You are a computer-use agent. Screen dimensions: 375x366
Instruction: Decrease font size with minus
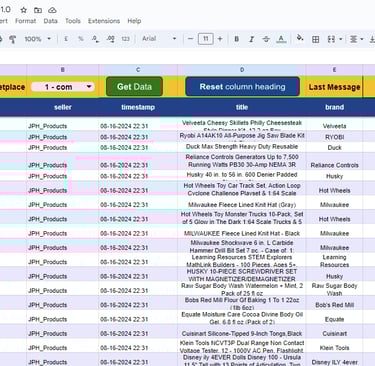pos(190,39)
